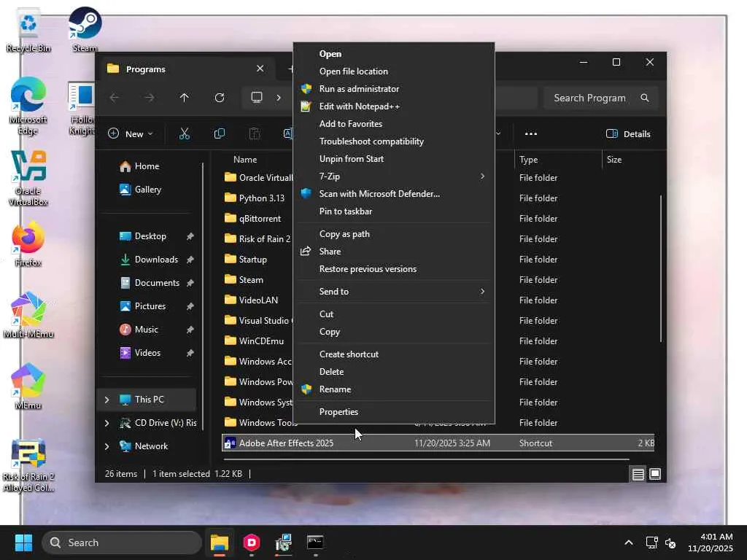The width and height of the screenshot is (747, 560).
Task: Choose Create shortcut
Action: pos(395,354)
